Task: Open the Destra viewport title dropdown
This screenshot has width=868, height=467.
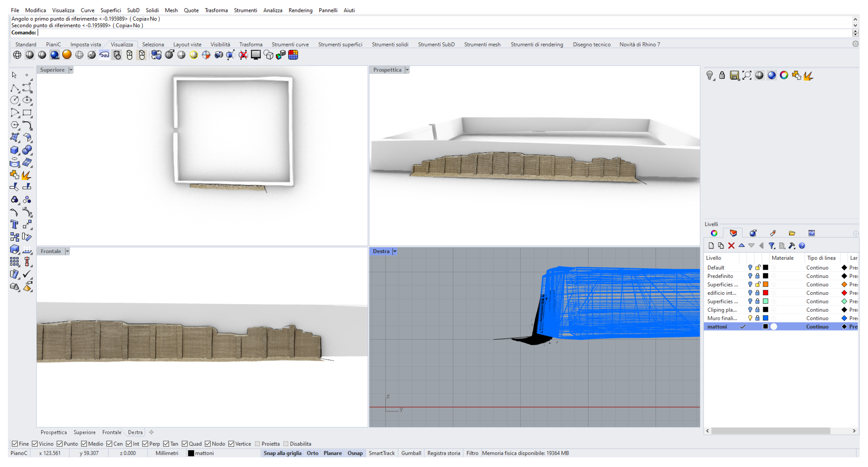Action: click(395, 251)
